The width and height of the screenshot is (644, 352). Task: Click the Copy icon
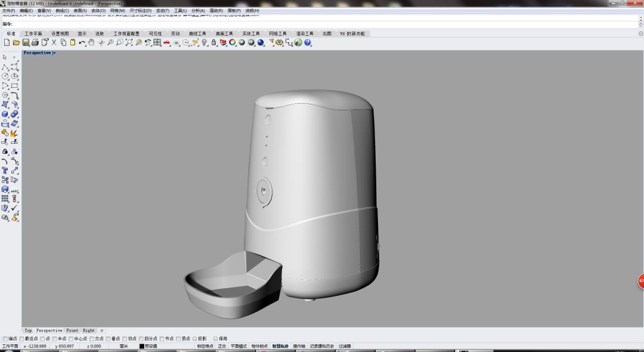tap(63, 42)
